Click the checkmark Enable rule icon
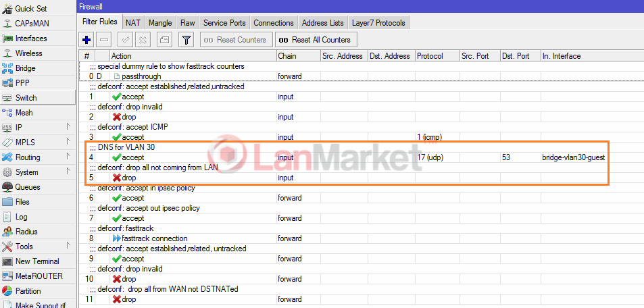644x308 pixels. tap(125, 40)
